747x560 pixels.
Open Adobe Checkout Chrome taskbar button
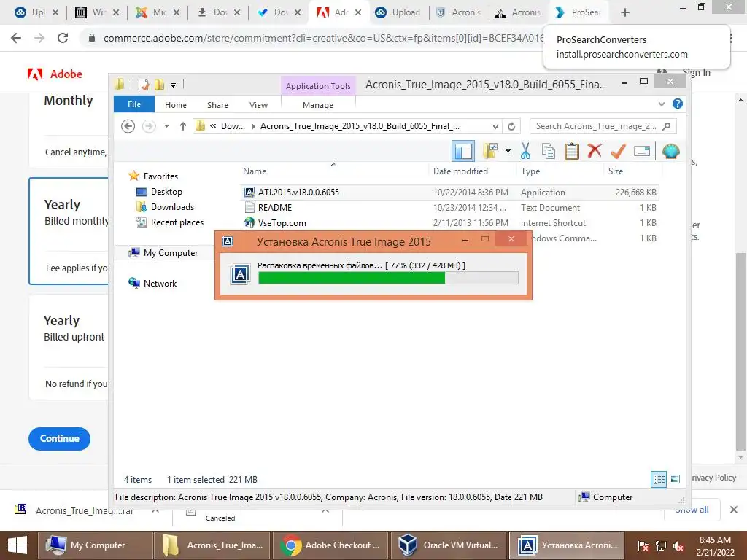(330, 545)
